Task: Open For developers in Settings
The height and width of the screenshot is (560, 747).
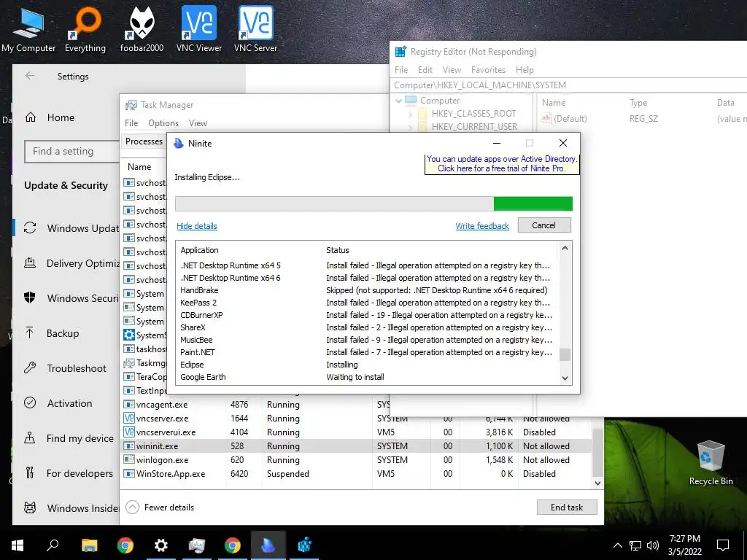Action: pos(80,473)
